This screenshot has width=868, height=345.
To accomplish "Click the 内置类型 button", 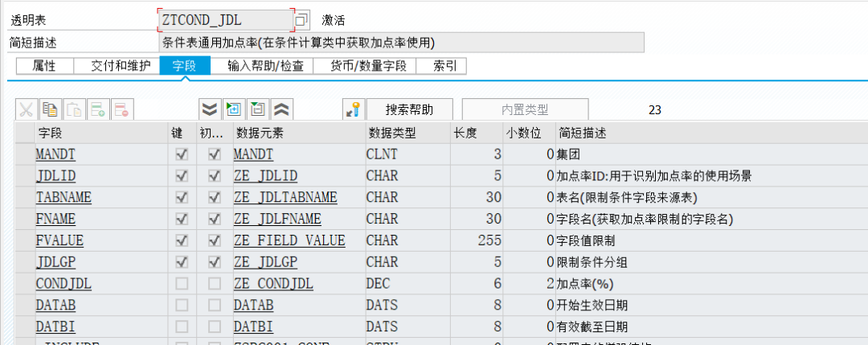I will coord(525,109).
